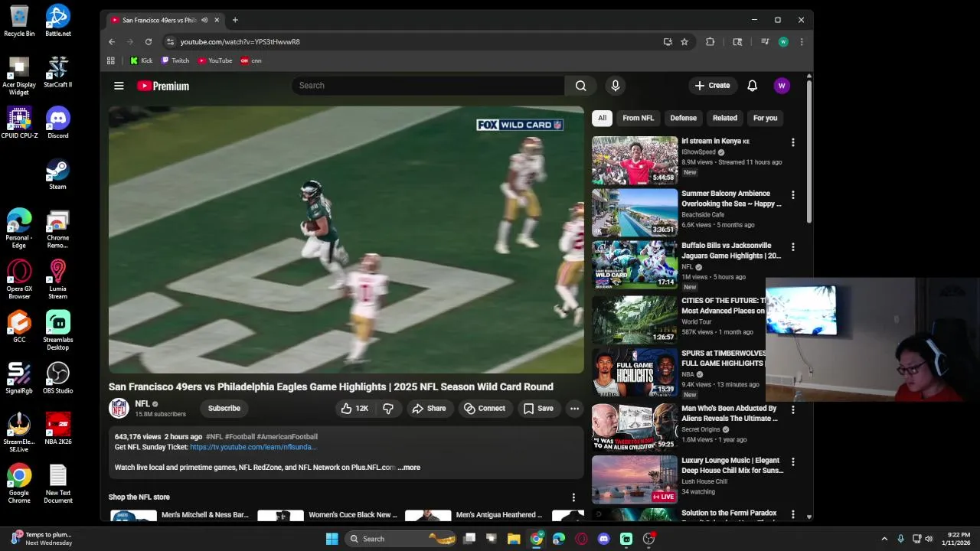The width and height of the screenshot is (980, 551).
Task: Open options for Man Who's Been Abducted video
Action: pos(792,409)
